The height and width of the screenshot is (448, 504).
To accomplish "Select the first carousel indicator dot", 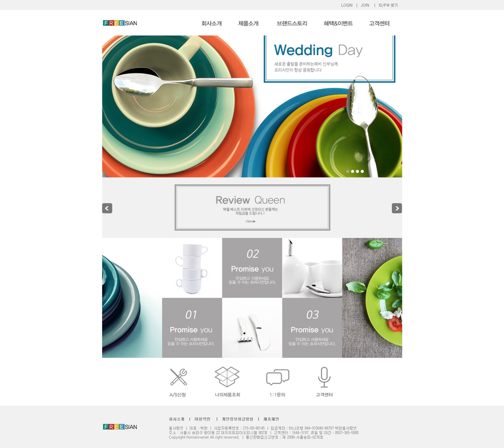I will [x=348, y=172].
